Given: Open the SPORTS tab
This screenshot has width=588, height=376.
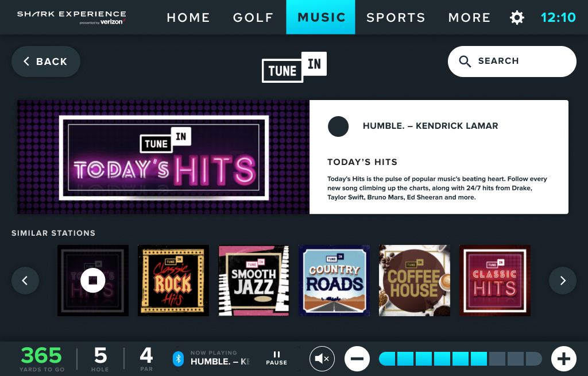Looking at the screenshot, I should coord(396,17).
